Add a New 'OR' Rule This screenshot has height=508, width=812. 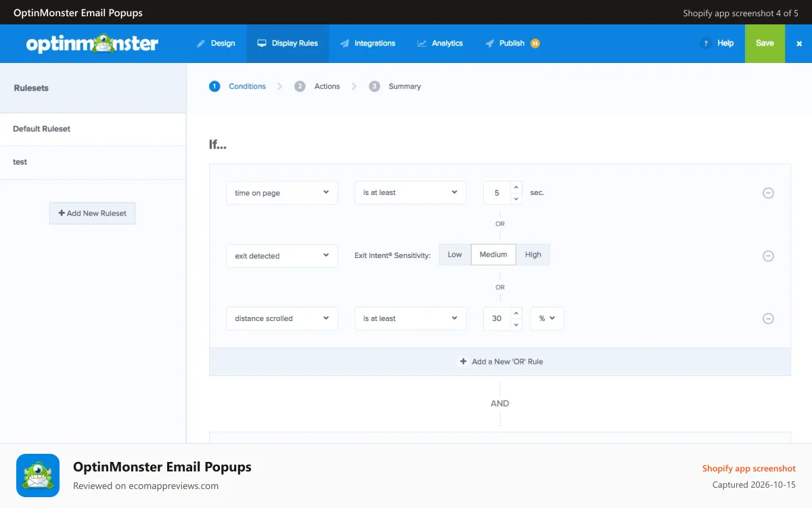click(x=500, y=362)
